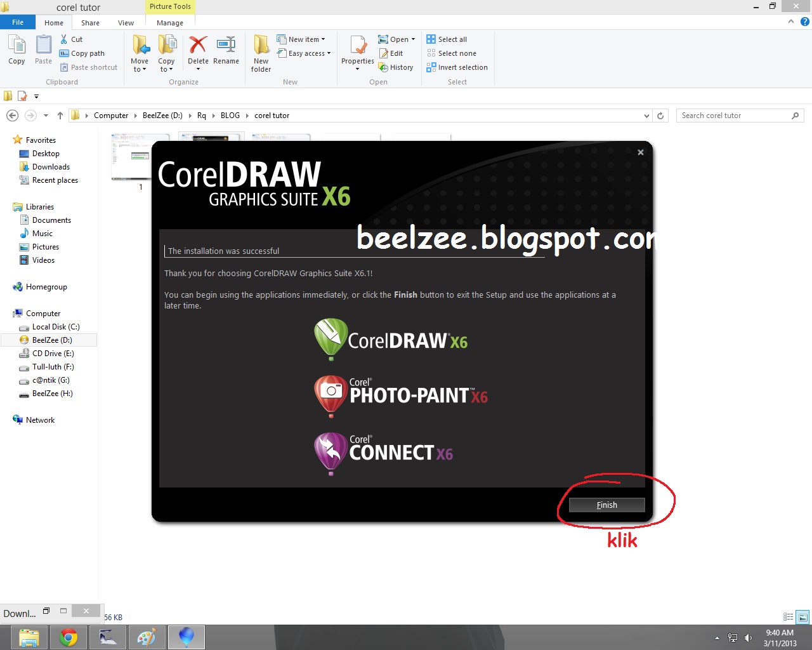Open File Explorer from the taskbar

coord(29,637)
